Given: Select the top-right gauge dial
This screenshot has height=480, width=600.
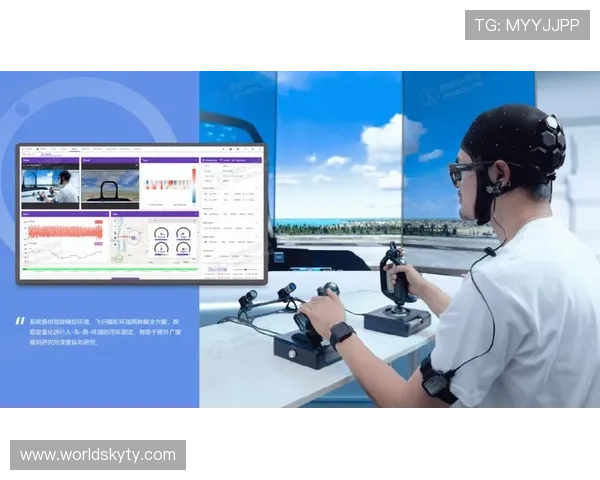Looking at the screenshot, I should [184, 231].
